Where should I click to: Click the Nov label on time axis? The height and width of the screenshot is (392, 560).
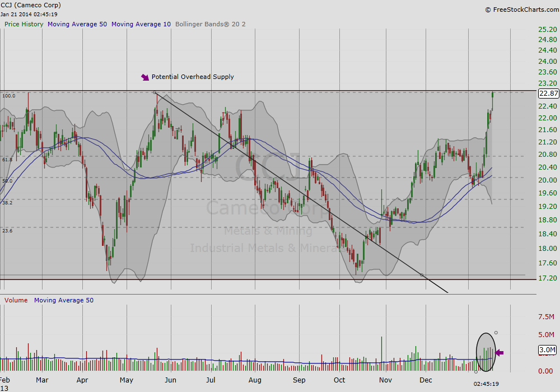(x=385, y=380)
